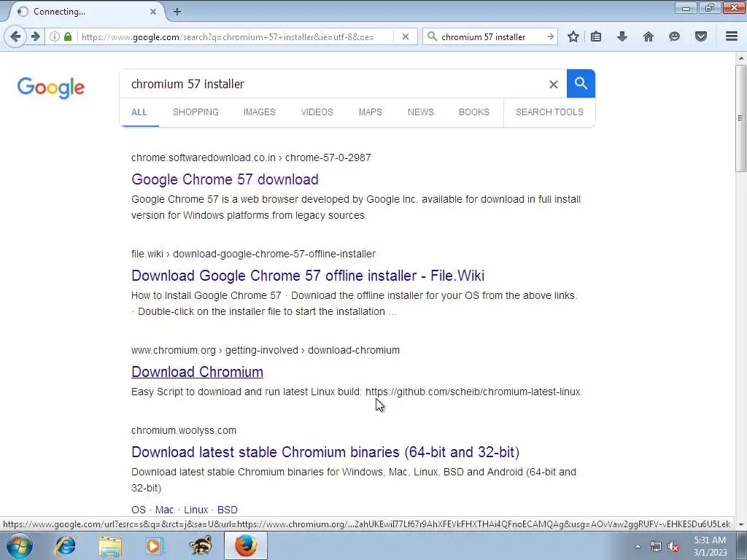Follow the Mac sitelink
This screenshot has height=560, width=747.
tap(164, 510)
